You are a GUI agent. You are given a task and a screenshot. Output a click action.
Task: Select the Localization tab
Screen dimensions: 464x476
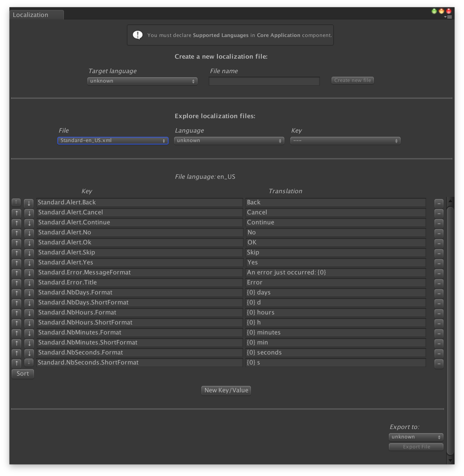point(36,15)
